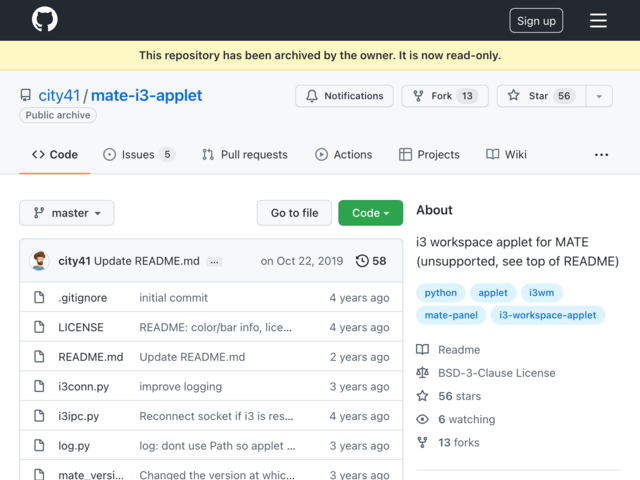Open the initial commit message link
640x480 pixels.
[173, 298]
